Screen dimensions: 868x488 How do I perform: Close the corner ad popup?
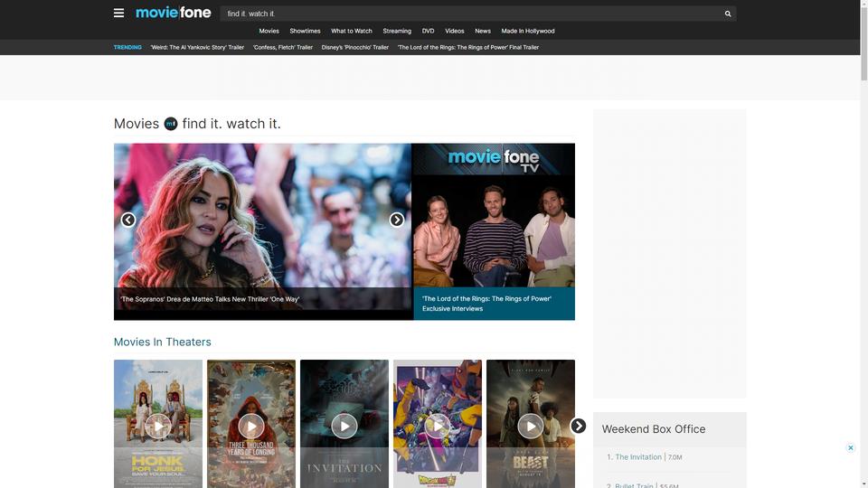tap(850, 447)
